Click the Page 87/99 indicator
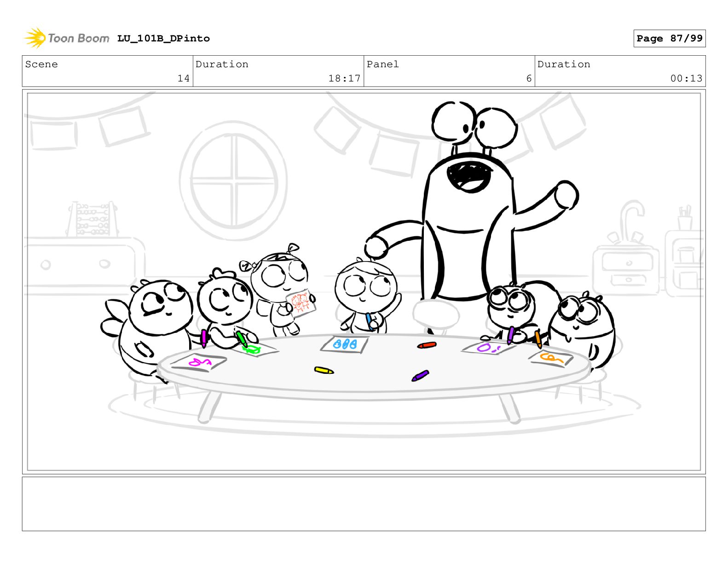The height and width of the screenshot is (564, 728). tap(669, 39)
